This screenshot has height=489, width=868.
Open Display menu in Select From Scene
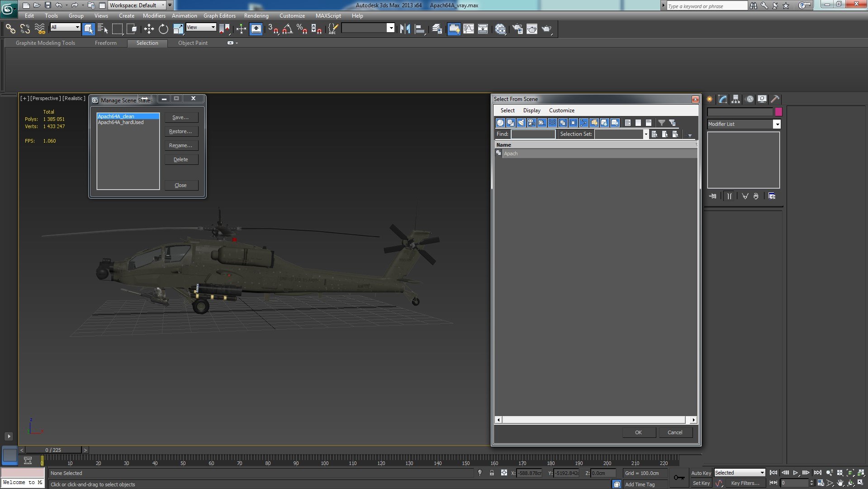coord(532,110)
